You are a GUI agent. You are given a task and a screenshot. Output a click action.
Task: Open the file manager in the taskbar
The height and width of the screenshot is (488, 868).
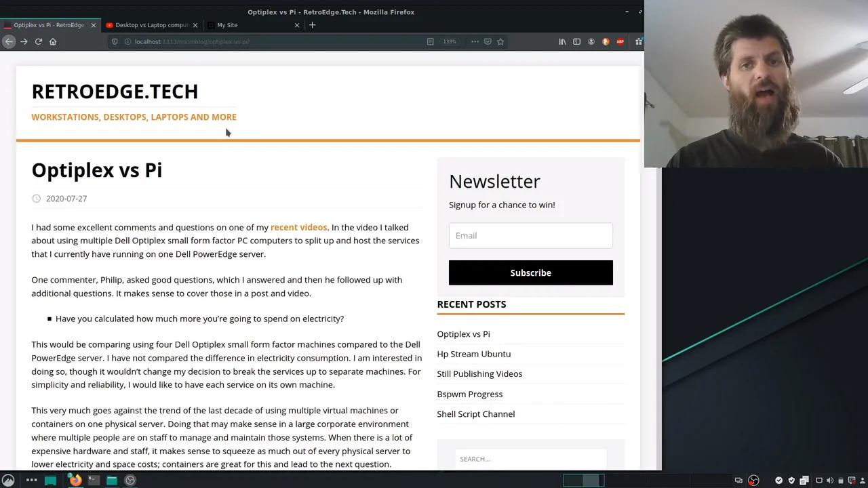pyautogui.click(x=112, y=480)
